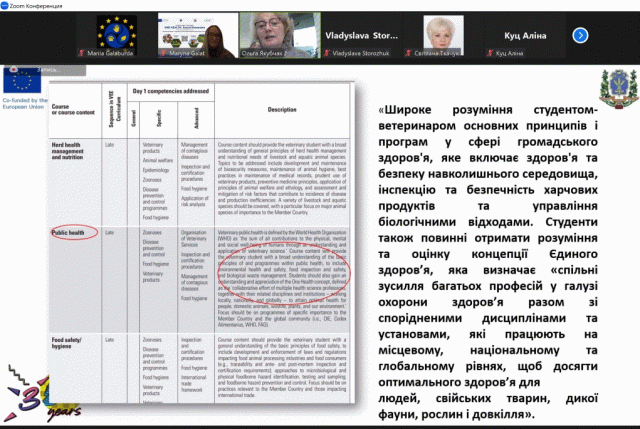Click the large 'Vladyslava Stor...' name text
This screenshot has width=640, height=429.
coord(361,36)
